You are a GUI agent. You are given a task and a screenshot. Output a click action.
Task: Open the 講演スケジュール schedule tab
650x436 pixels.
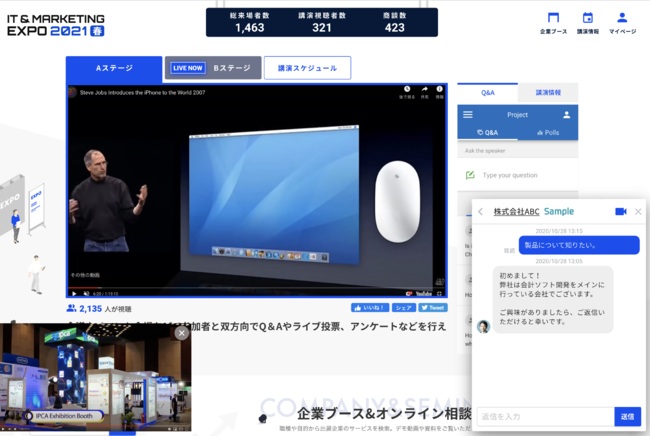coord(307,68)
